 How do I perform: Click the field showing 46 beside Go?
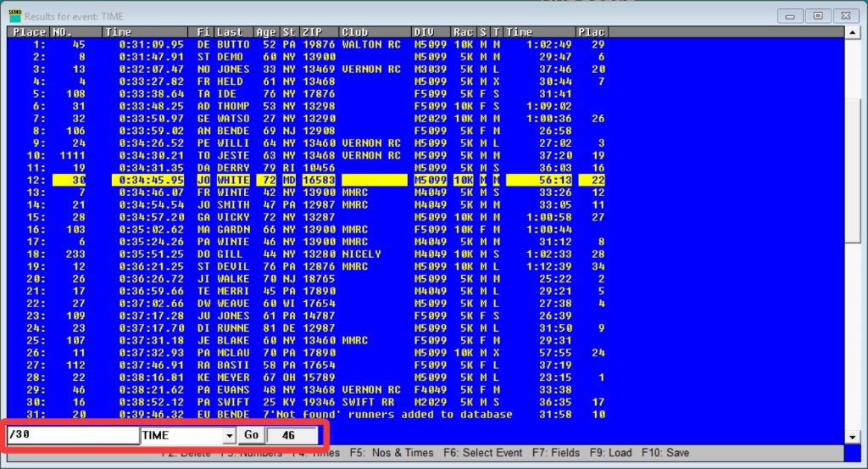[x=292, y=435]
